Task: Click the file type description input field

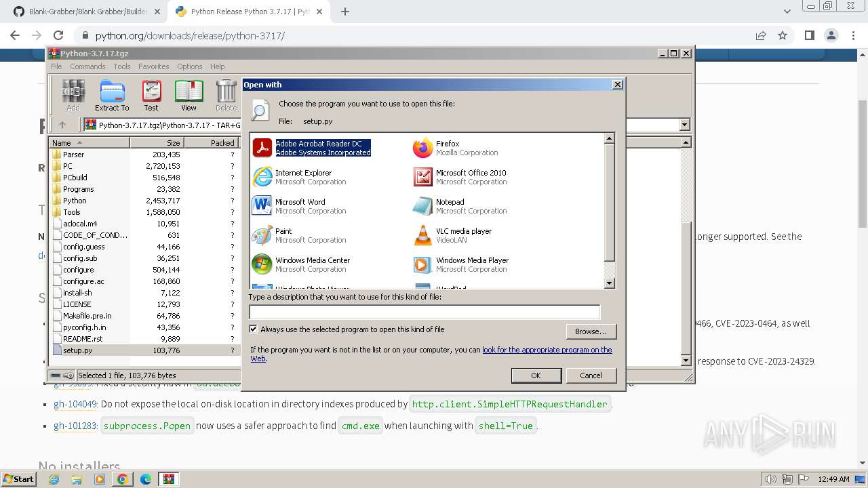Action: point(425,312)
